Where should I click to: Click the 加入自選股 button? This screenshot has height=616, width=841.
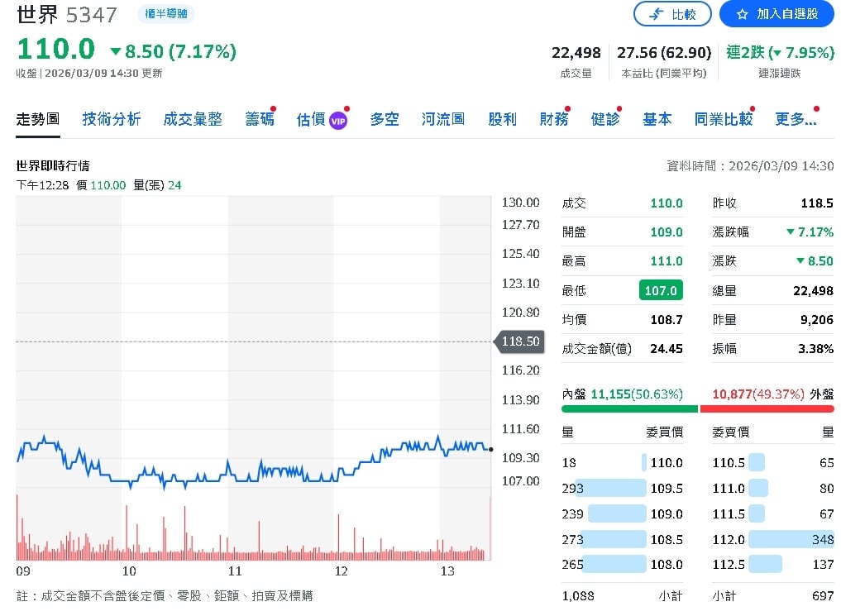pyautogui.click(x=775, y=14)
